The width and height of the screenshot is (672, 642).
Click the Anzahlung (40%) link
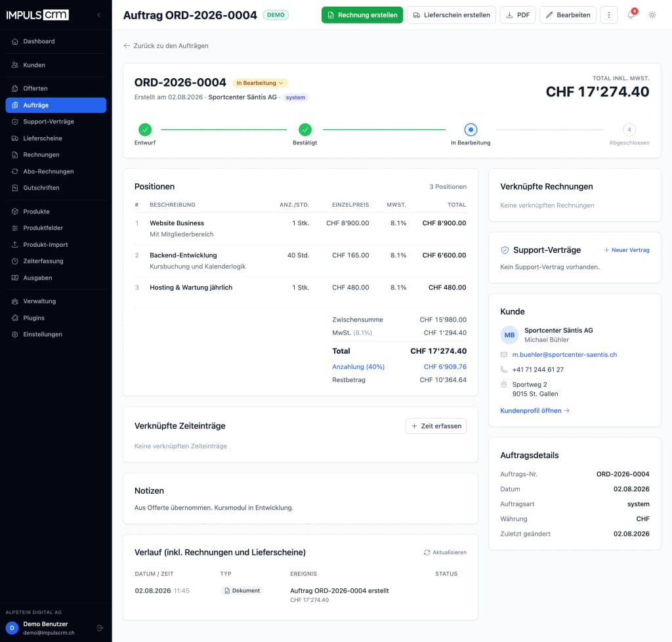(x=358, y=367)
